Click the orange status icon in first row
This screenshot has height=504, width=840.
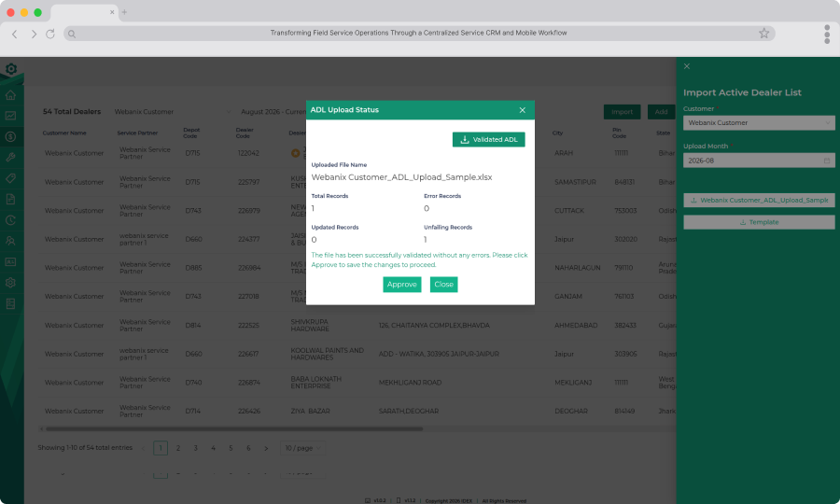click(295, 153)
